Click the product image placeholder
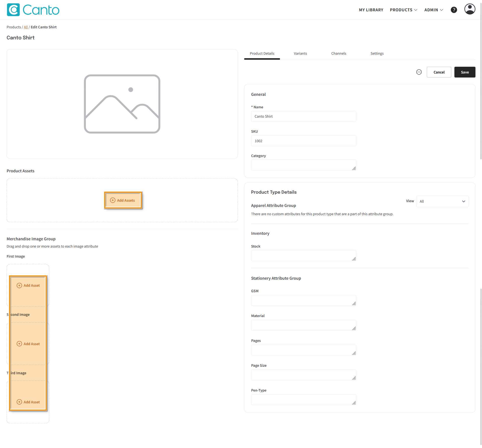482x448 pixels. pos(122,104)
